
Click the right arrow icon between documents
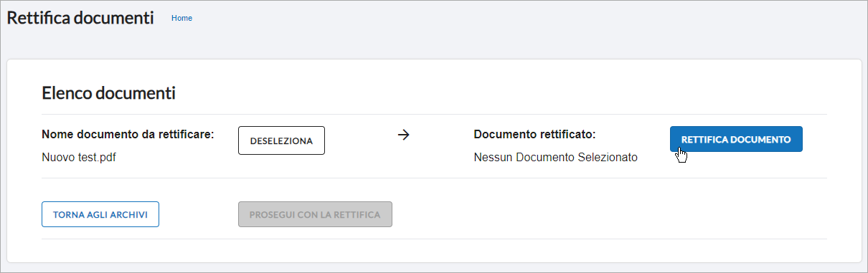(403, 135)
